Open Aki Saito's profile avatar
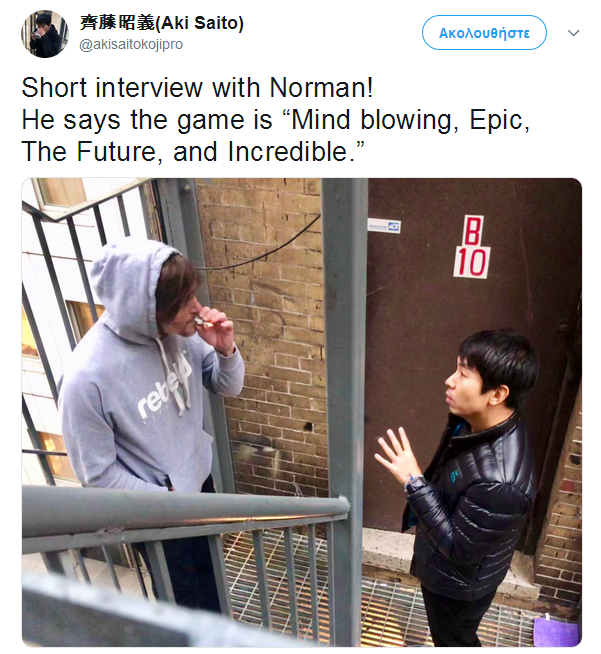The image size is (601, 654). coord(45,34)
